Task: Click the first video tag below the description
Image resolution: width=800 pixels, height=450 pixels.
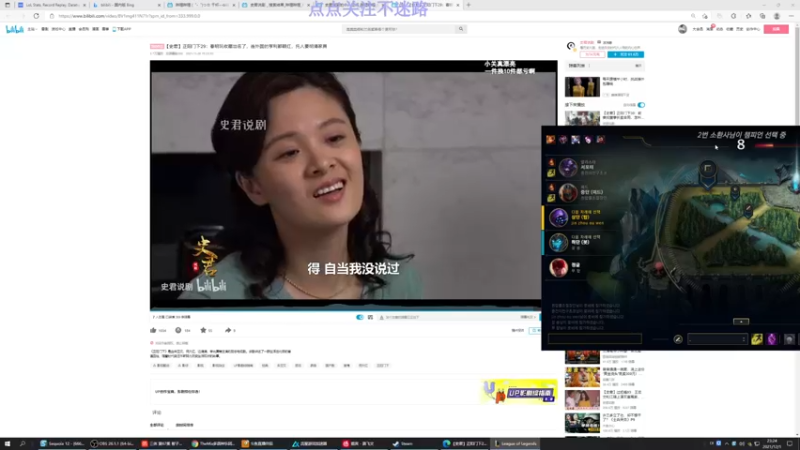Action: [x=161, y=365]
